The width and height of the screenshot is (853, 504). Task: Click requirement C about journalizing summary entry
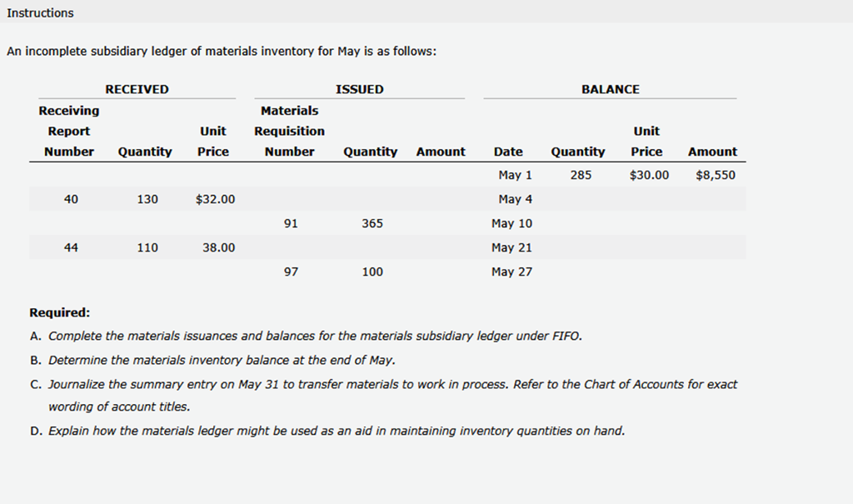392,384
